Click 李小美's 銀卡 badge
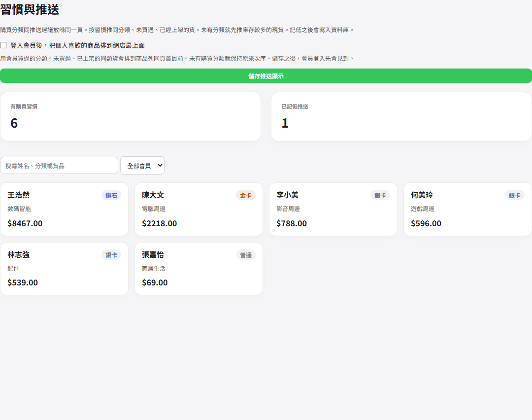The image size is (532, 420). (x=380, y=195)
